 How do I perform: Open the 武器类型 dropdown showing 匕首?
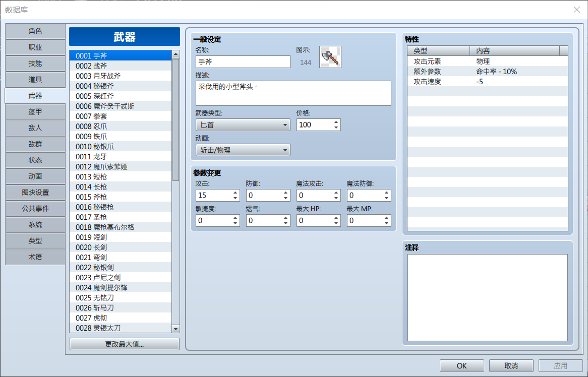243,125
